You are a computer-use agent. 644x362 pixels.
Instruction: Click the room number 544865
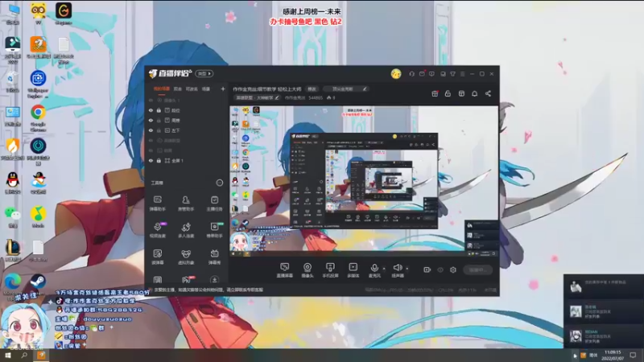click(x=316, y=97)
